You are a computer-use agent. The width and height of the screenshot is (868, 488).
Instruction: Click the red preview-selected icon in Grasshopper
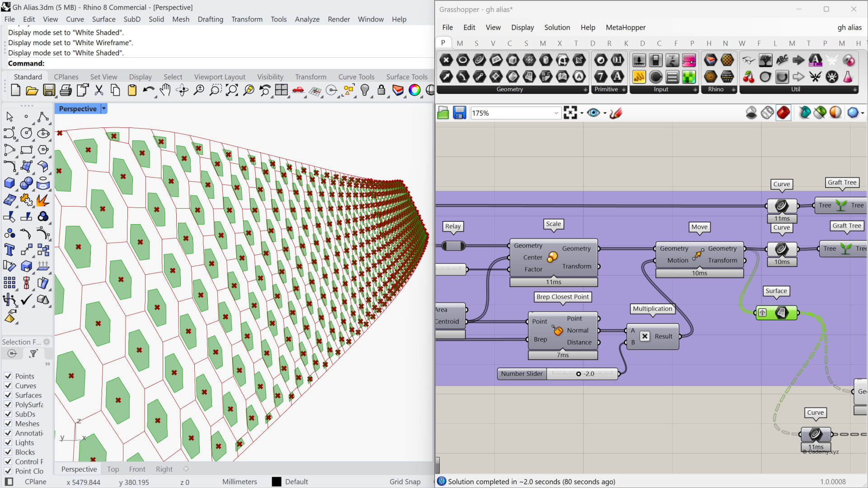[784, 113]
